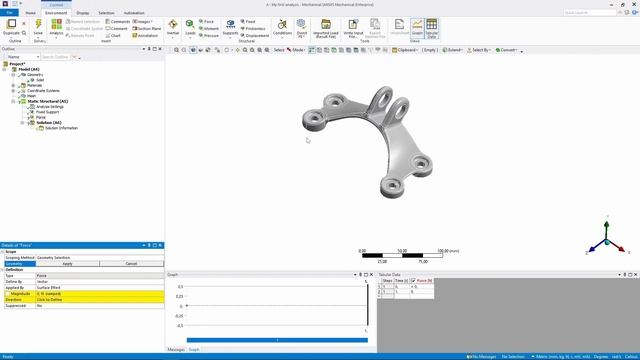Click the blue triad ISO ball

coord(607,242)
